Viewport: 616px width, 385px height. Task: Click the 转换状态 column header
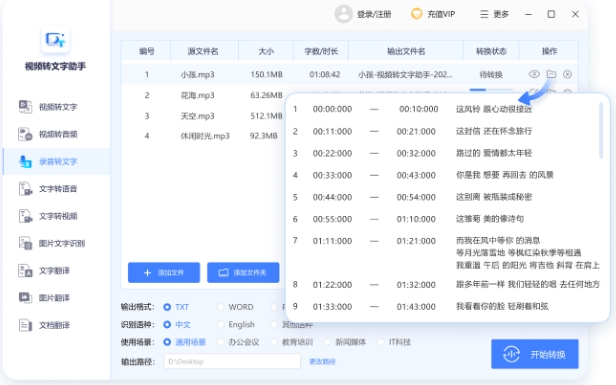(491, 51)
